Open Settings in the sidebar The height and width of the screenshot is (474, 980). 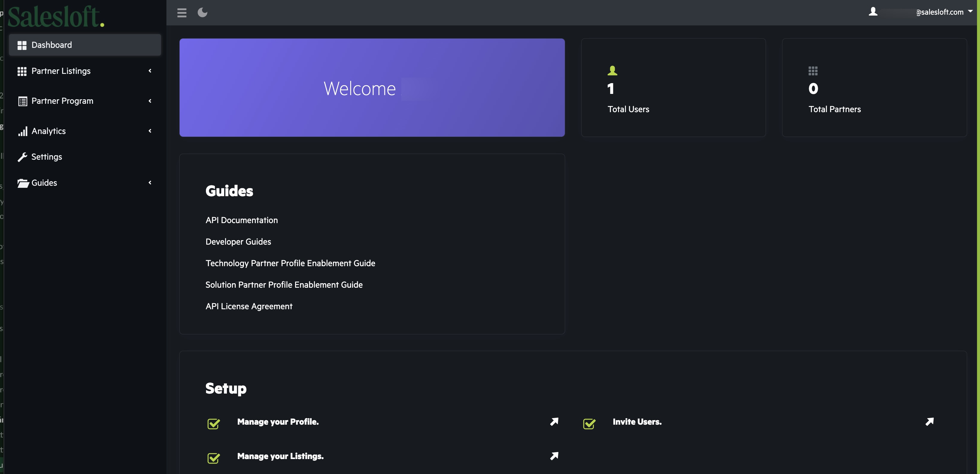click(x=46, y=157)
